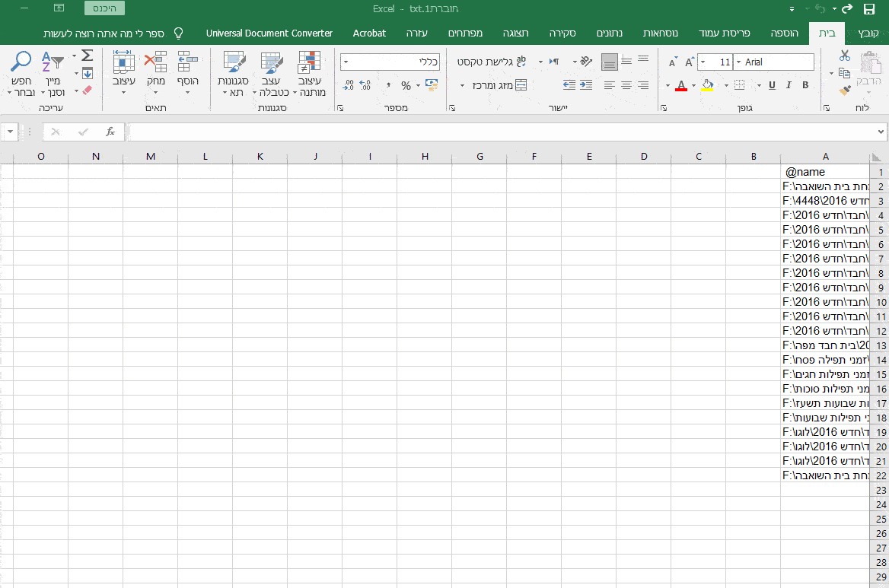Switch to Page Layout tab (פריסת עמוד)

pyautogui.click(x=724, y=33)
